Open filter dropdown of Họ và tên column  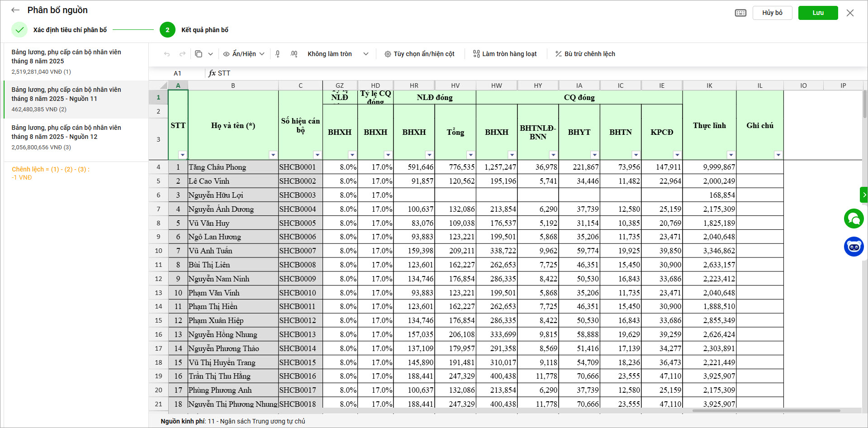[x=273, y=155]
